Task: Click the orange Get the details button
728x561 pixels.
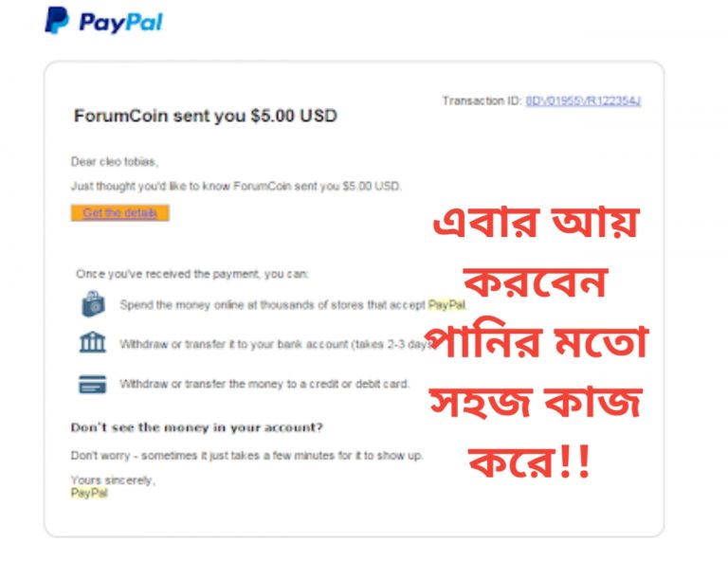Action: point(119,213)
